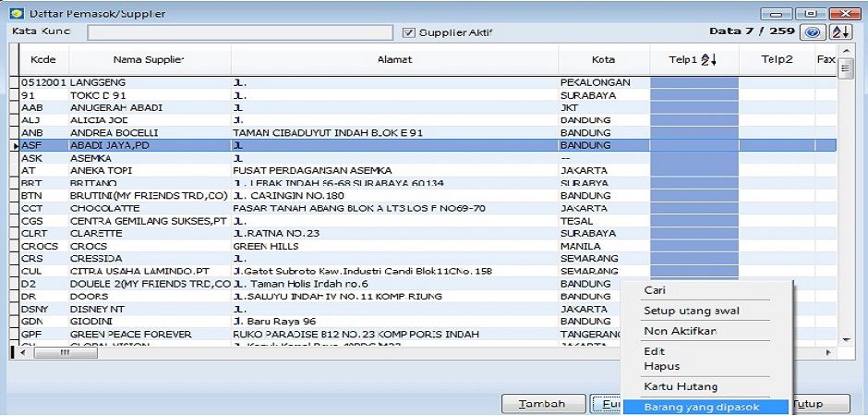
Task: Click CROCS in the Nama Supplier column
Action: coord(89,246)
